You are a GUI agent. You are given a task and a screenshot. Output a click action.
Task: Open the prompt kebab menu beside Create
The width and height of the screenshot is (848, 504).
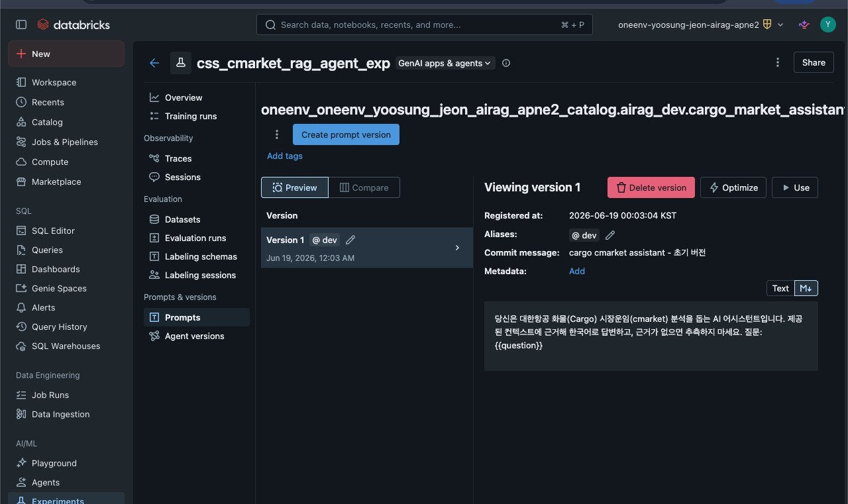click(277, 134)
